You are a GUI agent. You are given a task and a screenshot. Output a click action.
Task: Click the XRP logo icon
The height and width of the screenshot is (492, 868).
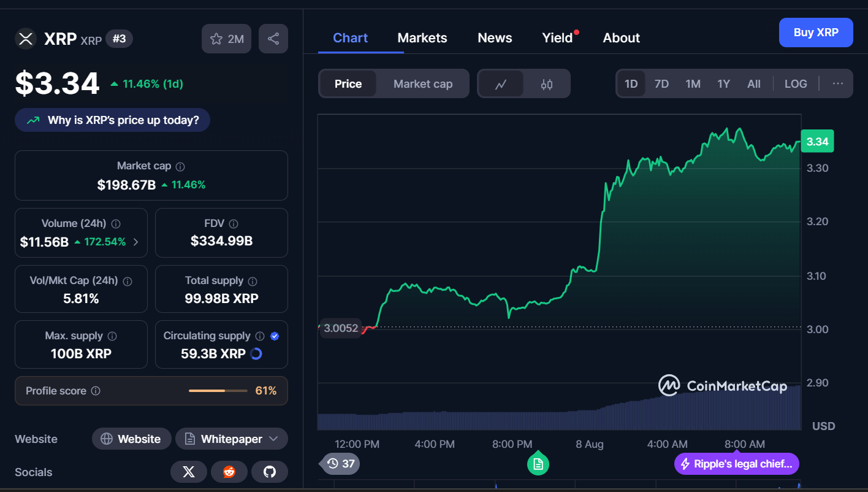pyautogui.click(x=25, y=39)
